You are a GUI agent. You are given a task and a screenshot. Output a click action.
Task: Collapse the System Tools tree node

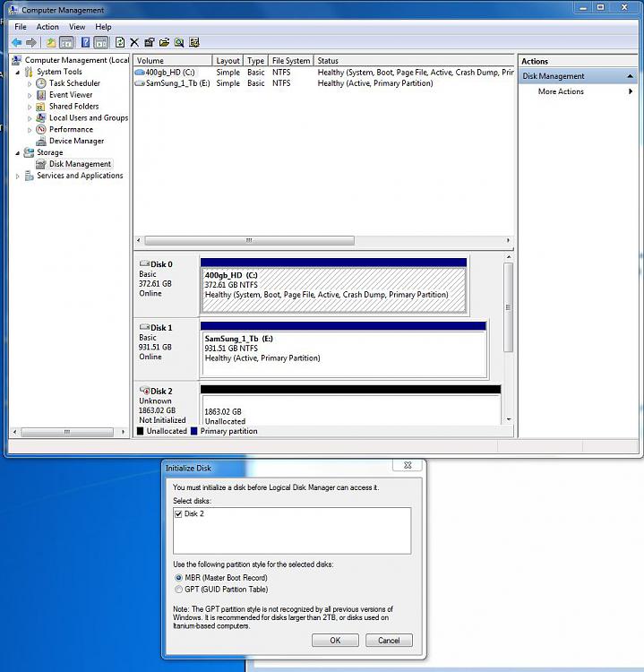(x=18, y=73)
